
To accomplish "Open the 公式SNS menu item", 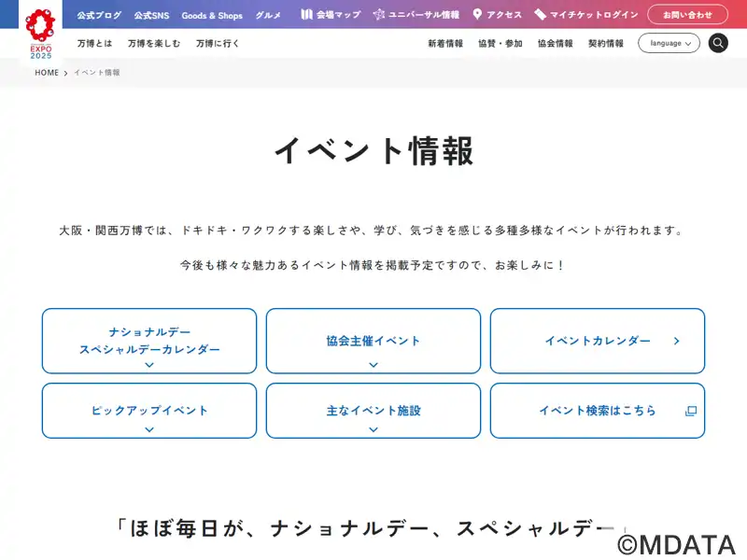I will tap(151, 15).
